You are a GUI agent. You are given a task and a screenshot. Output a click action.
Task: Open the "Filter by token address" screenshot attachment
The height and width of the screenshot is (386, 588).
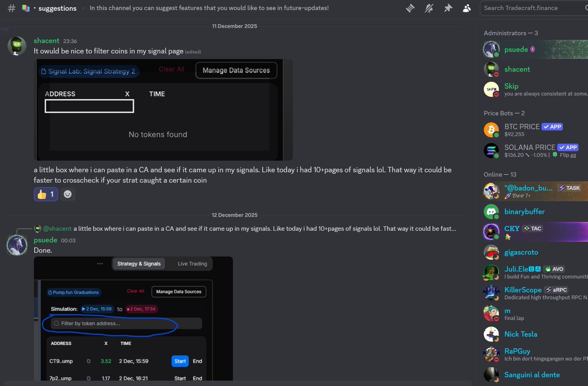pos(133,318)
